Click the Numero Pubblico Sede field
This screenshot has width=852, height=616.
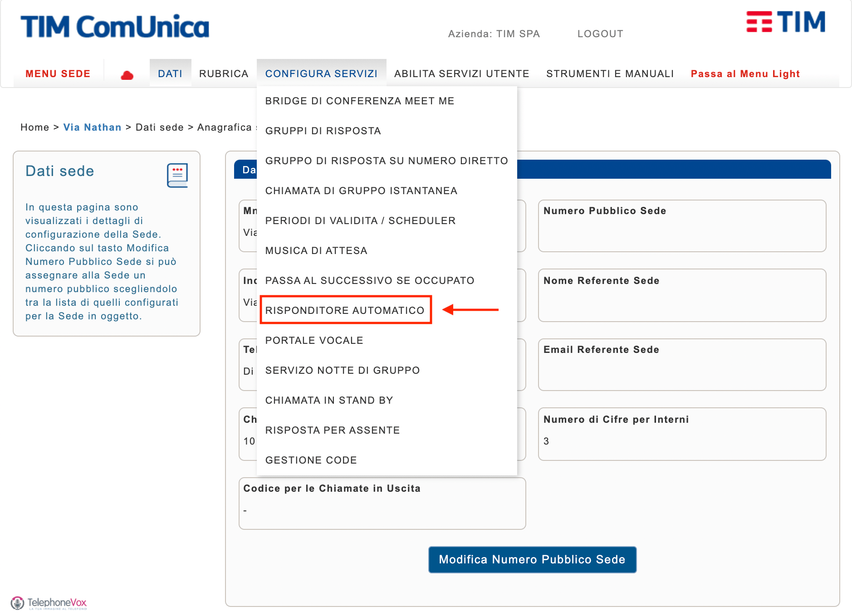click(x=682, y=226)
